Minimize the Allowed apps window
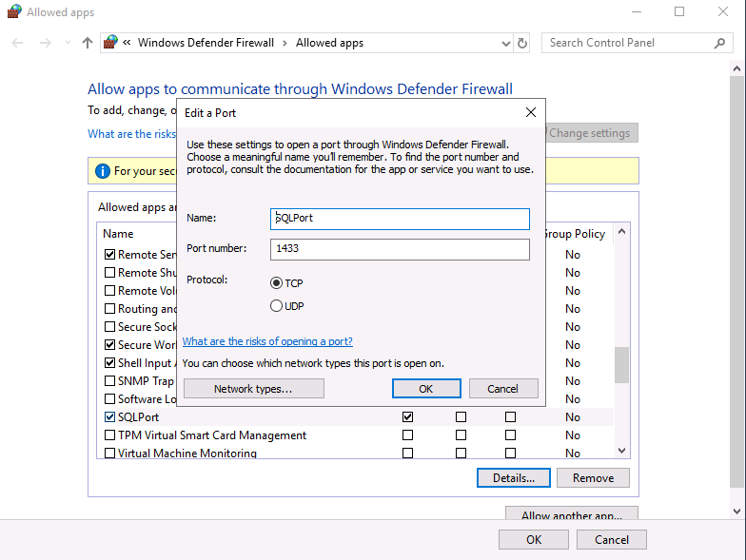This screenshot has height=560, width=746. coord(636,11)
